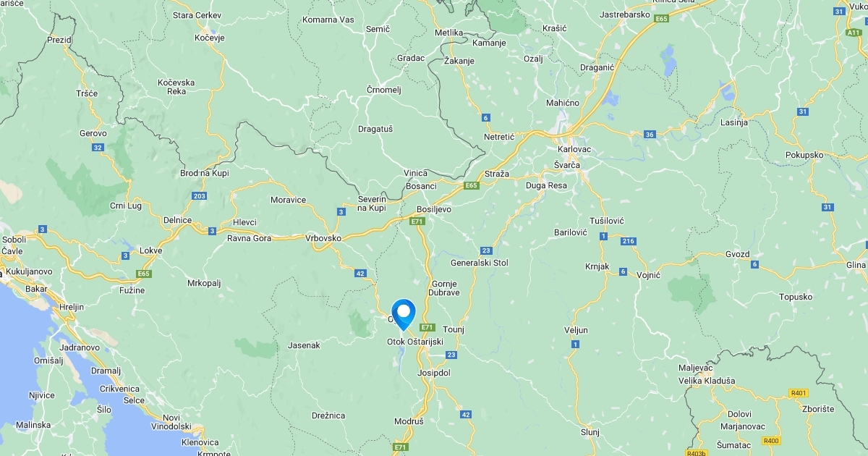
Task: Click the Delnice town label
Action: 178,220
